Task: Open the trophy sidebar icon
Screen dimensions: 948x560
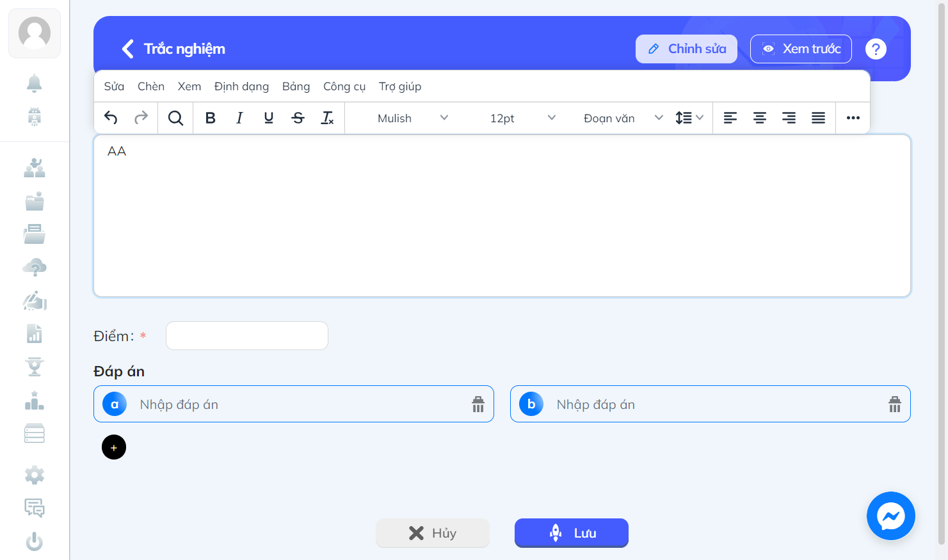Action: click(x=35, y=367)
